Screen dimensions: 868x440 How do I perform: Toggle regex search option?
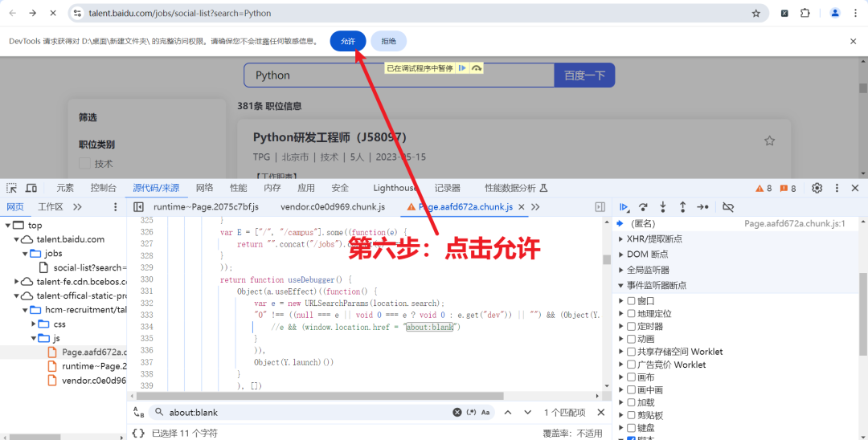pos(471,413)
